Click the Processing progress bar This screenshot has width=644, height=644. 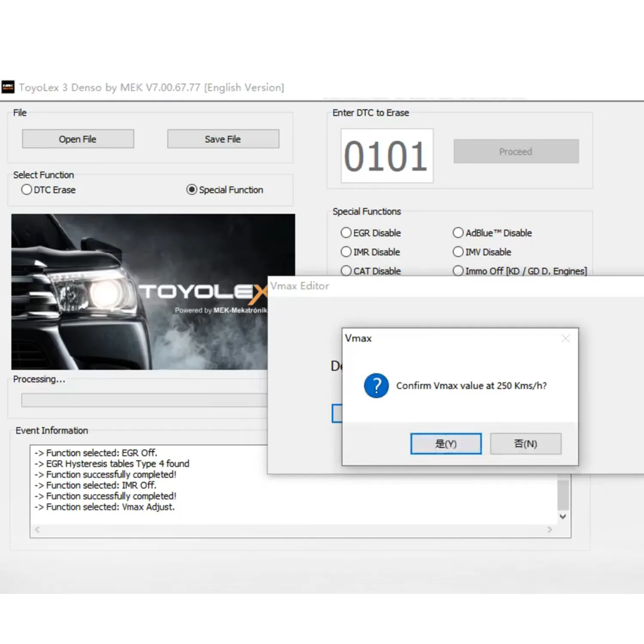click(144, 400)
